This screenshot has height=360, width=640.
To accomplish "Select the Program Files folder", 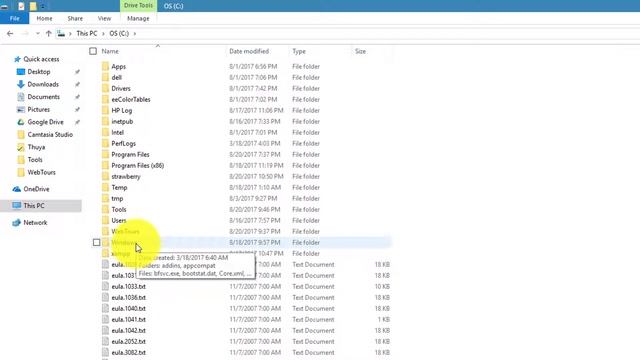I will [x=130, y=155].
